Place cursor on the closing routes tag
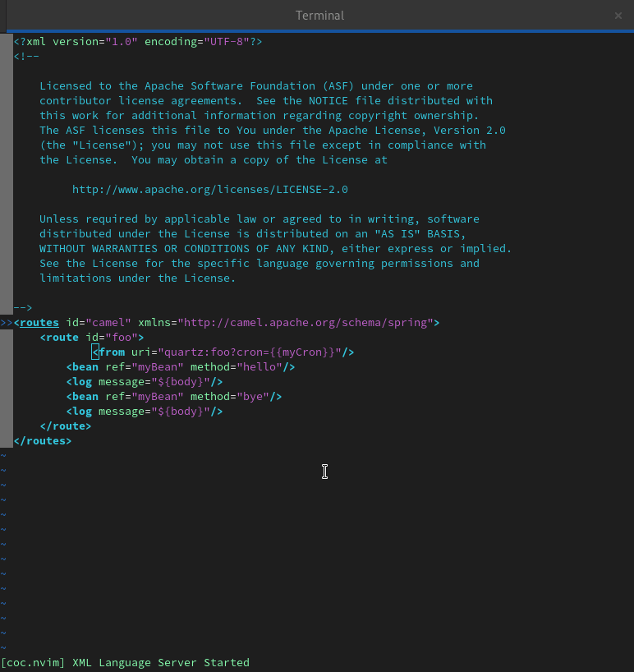 (x=43, y=441)
